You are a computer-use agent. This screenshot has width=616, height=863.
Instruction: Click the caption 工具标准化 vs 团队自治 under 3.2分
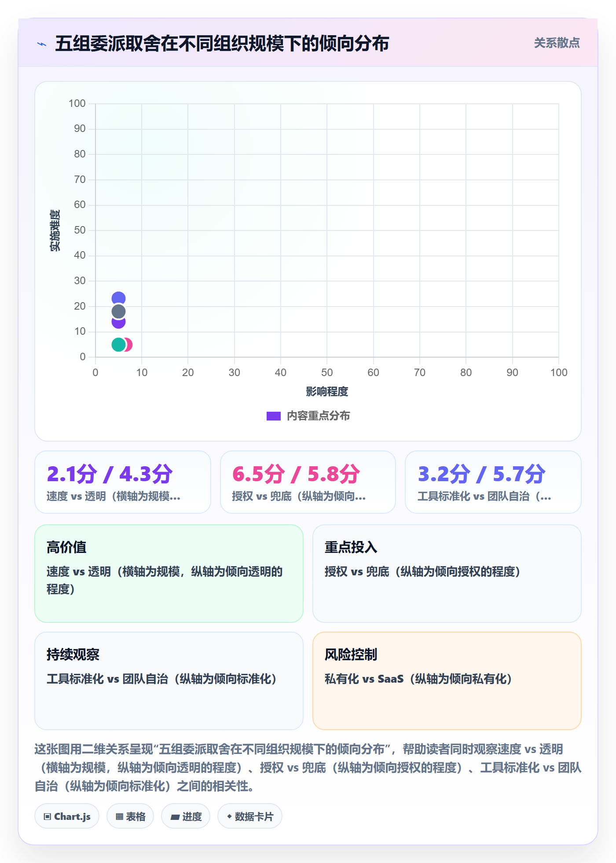click(484, 496)
